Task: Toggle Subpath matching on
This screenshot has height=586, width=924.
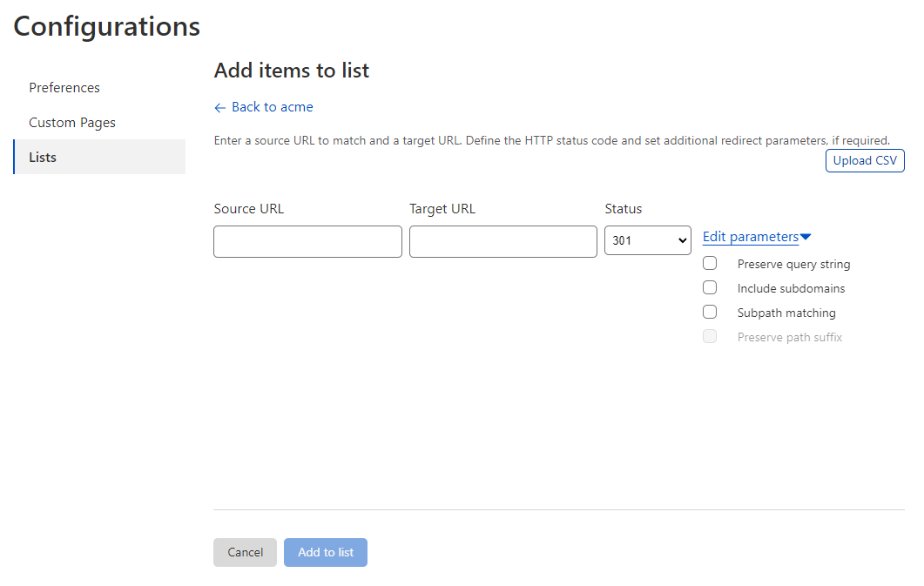Action: [x=710, y=311]
